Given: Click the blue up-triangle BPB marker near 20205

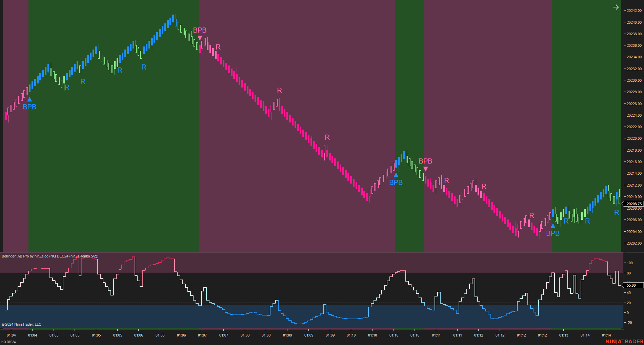Looking at the screenshot, I should 553,226.
